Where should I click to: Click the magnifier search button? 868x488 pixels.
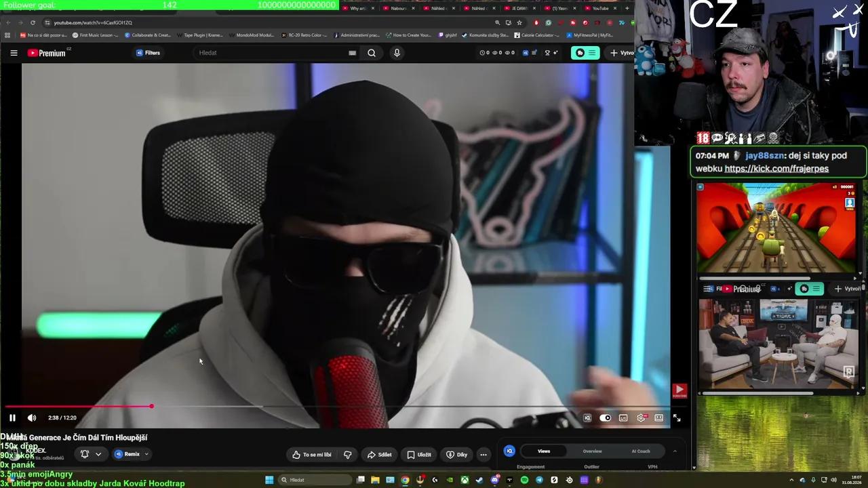(372, 53)
